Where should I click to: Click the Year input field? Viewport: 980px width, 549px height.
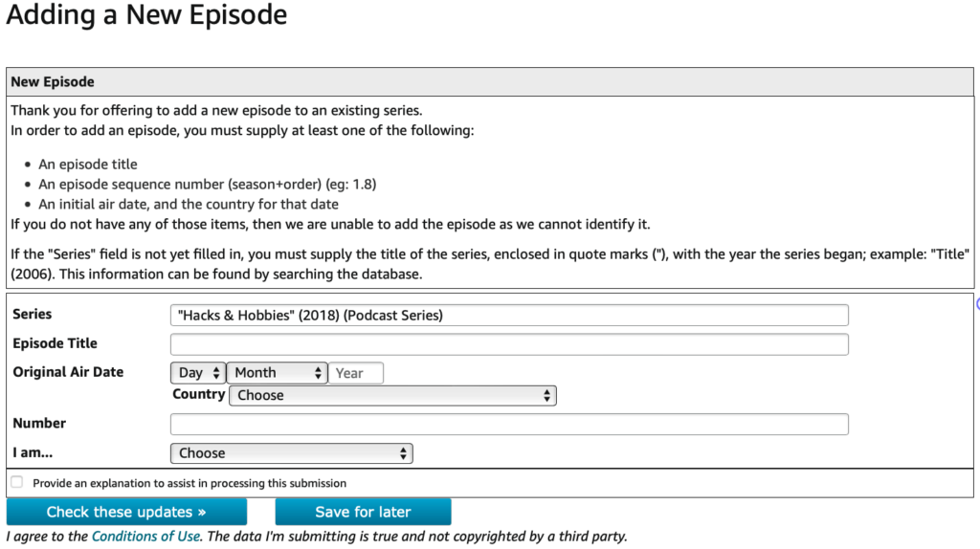coord(356,373)
